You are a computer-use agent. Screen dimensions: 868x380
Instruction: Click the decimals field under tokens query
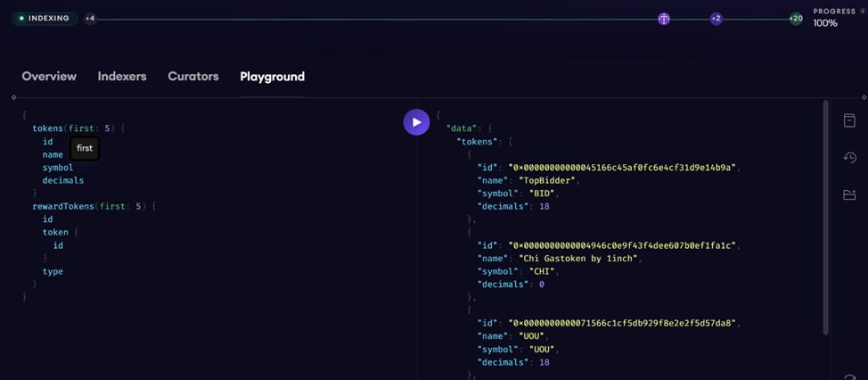click(62, 180)
